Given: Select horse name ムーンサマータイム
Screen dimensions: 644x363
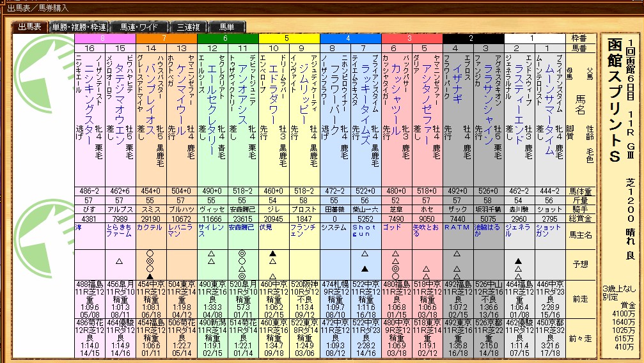Looking at the screenshot, I should point(550,109).
